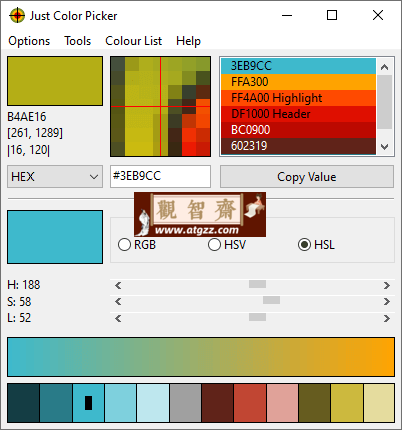Select FFA300 in the colour list

pyautogui.click(x=298, y=82)
